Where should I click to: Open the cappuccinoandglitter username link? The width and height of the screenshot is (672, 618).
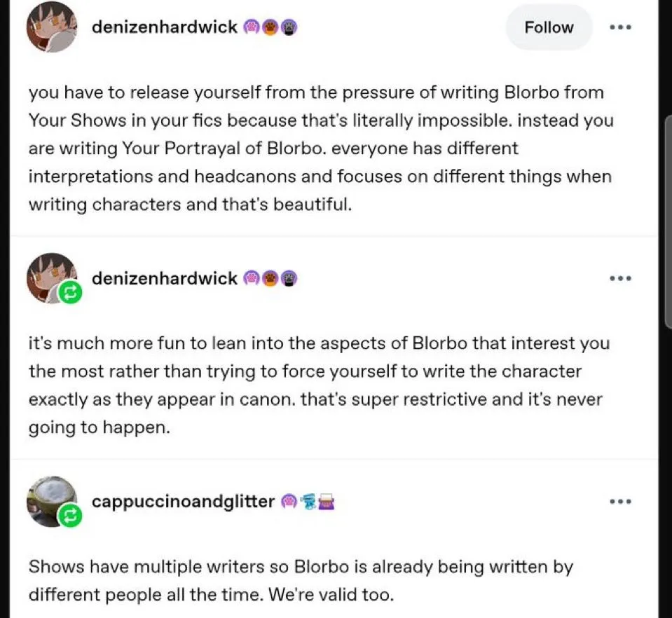[184, 502]
